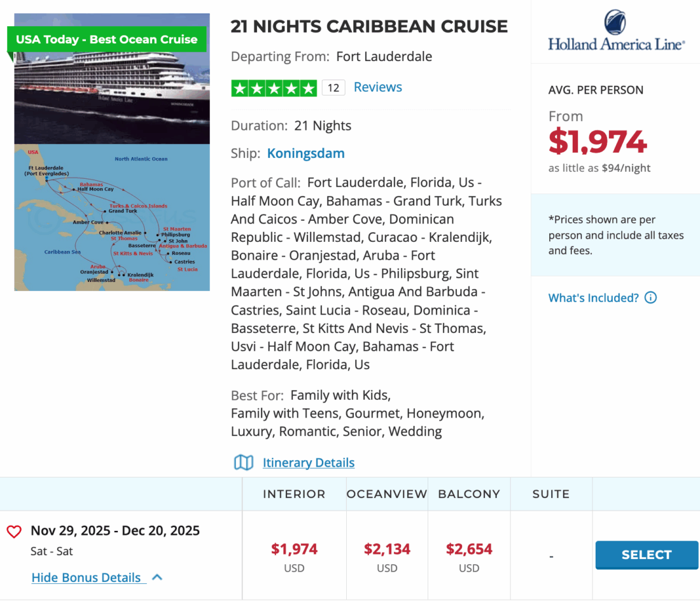Click the USA Today Best Ocean Cruise banner

(x=107, y=39)
